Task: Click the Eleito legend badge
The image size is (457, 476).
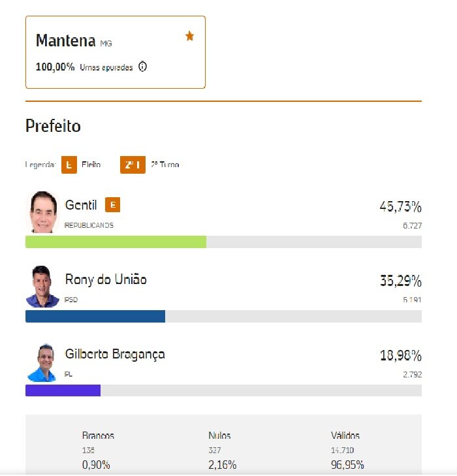Action: [x=69, y=165]
